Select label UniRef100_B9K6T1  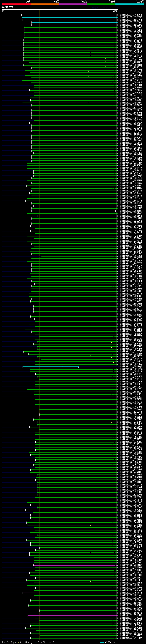(131, 379)
